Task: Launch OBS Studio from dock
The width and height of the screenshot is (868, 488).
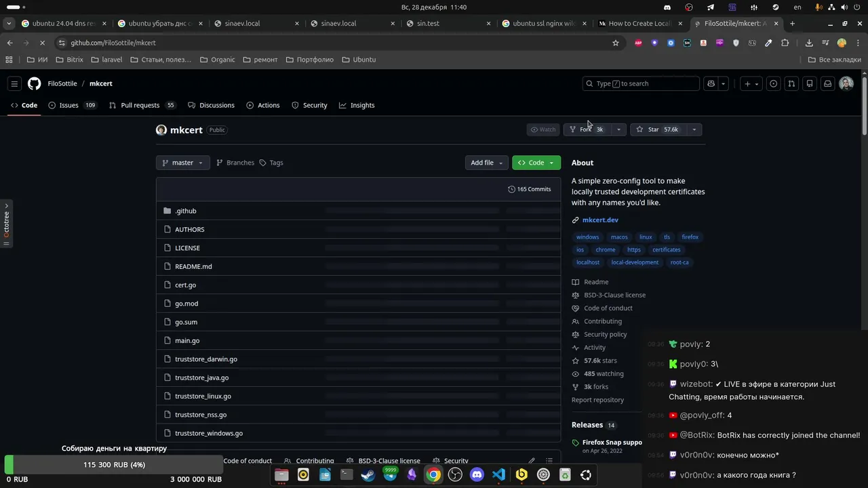Action: 455,475
